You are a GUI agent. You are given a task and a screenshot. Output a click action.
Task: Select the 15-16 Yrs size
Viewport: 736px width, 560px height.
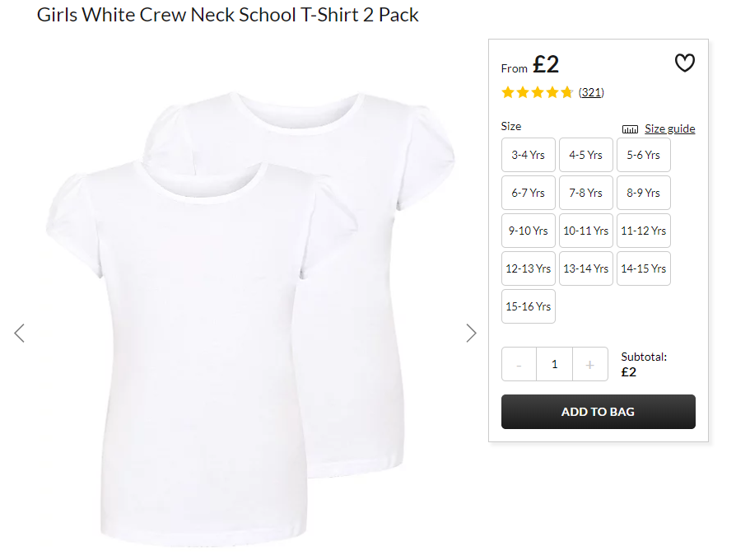tap(528, 306)
